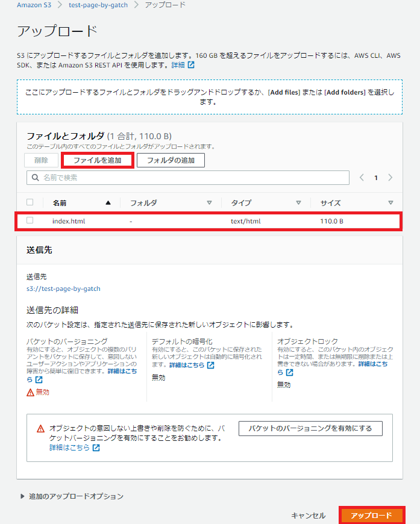Click external link icon beside 詳細
This screenshot has width=420, height=524.
click(x=191, y=65)
